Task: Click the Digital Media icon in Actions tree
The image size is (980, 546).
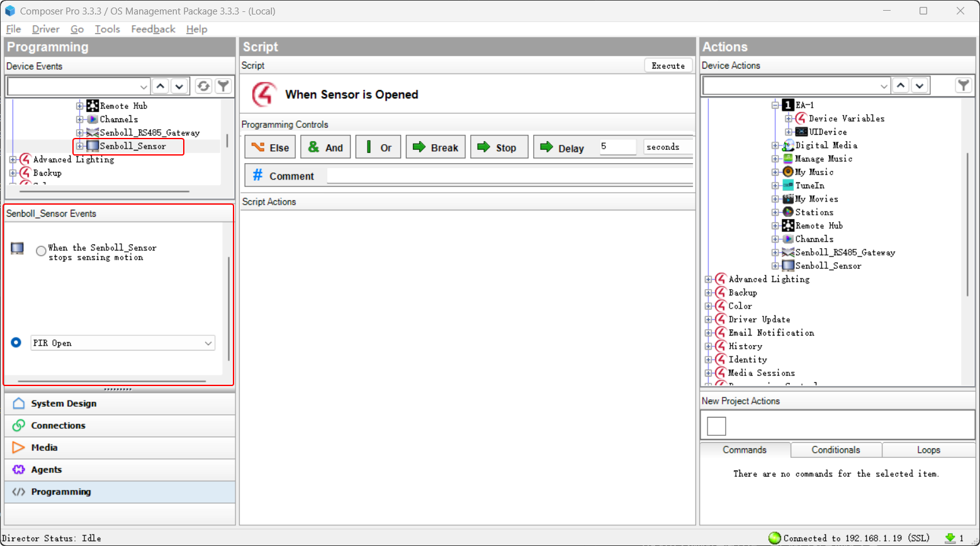Action: (787, 145)
